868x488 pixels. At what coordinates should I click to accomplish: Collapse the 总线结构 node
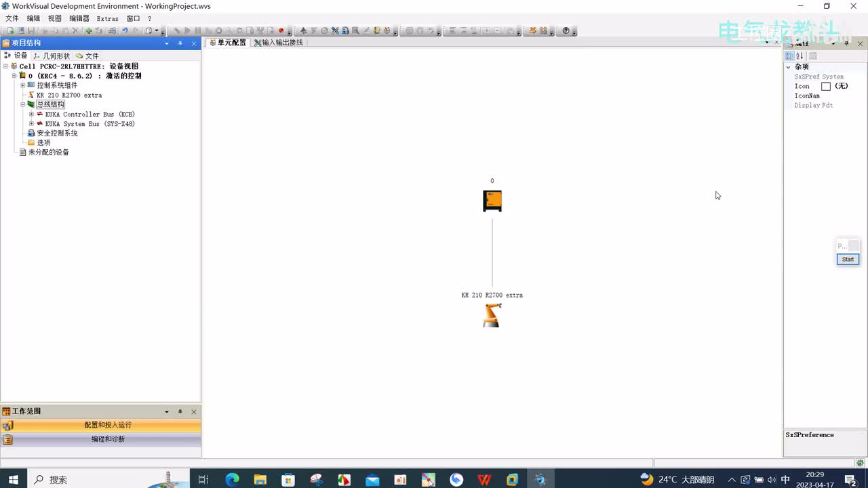[x=22, y=104]
